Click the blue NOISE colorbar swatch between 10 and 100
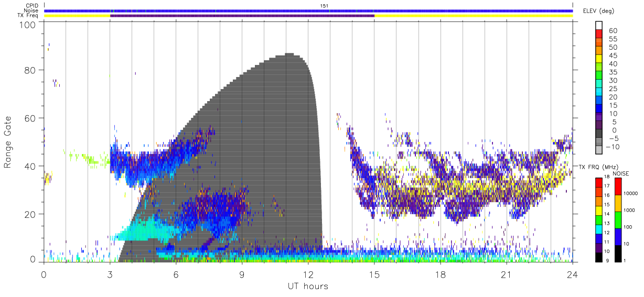 click(619, 236)
